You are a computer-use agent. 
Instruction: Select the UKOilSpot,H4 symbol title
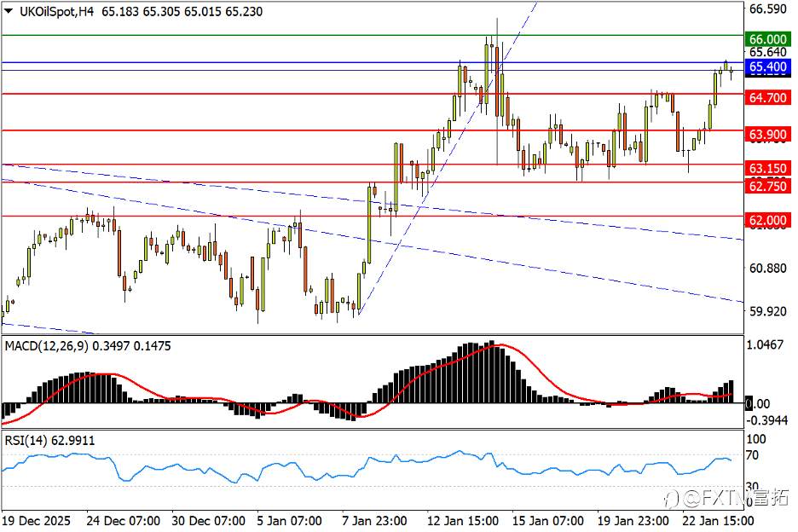(x=56, y=12)
